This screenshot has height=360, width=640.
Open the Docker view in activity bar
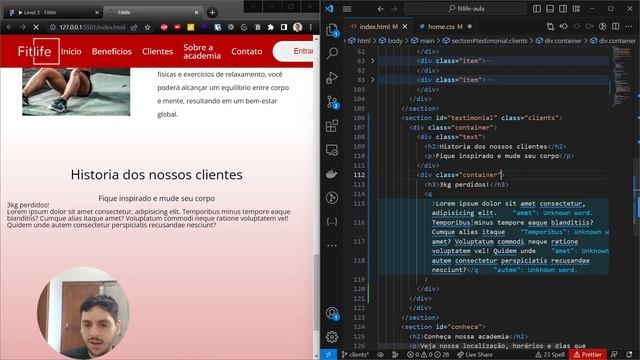pos(332,174)
